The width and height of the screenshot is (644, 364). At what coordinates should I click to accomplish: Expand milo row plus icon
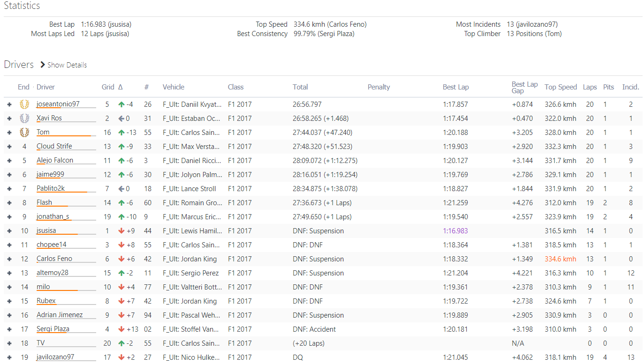(9, 287)
